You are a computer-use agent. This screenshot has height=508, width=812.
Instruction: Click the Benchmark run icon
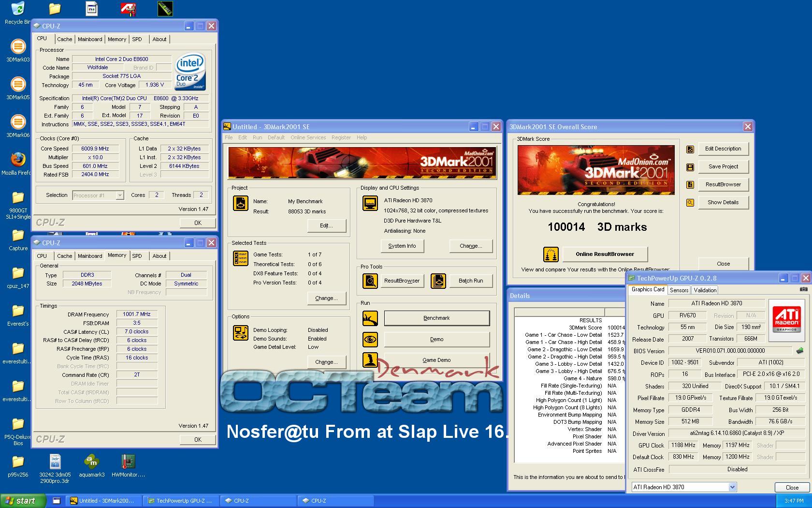pyautogui.click(x=370, y=318)
